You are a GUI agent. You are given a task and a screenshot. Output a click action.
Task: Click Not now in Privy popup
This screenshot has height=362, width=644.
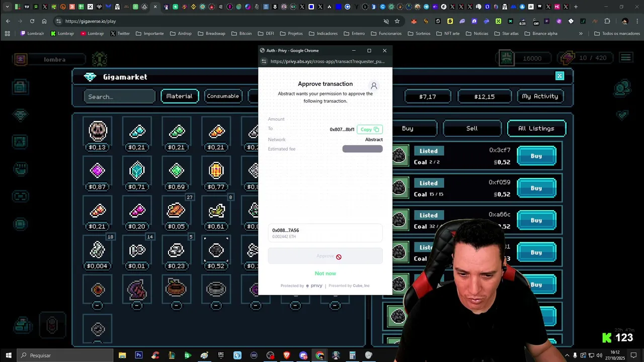click(x=325, y=274)
